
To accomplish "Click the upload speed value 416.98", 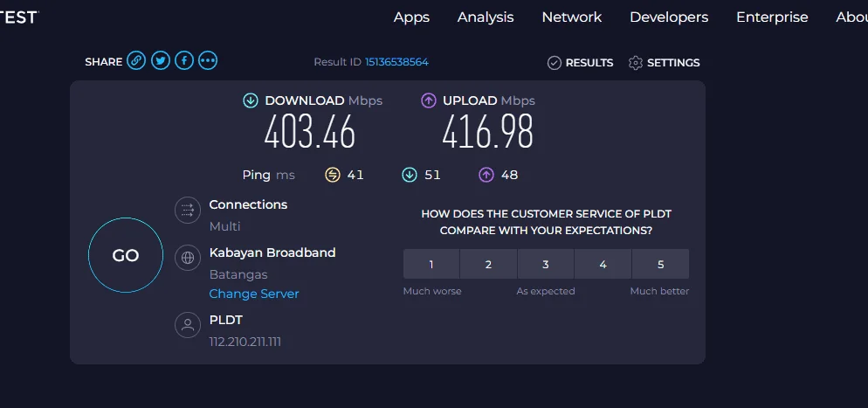I will click(x=487, y=132).
